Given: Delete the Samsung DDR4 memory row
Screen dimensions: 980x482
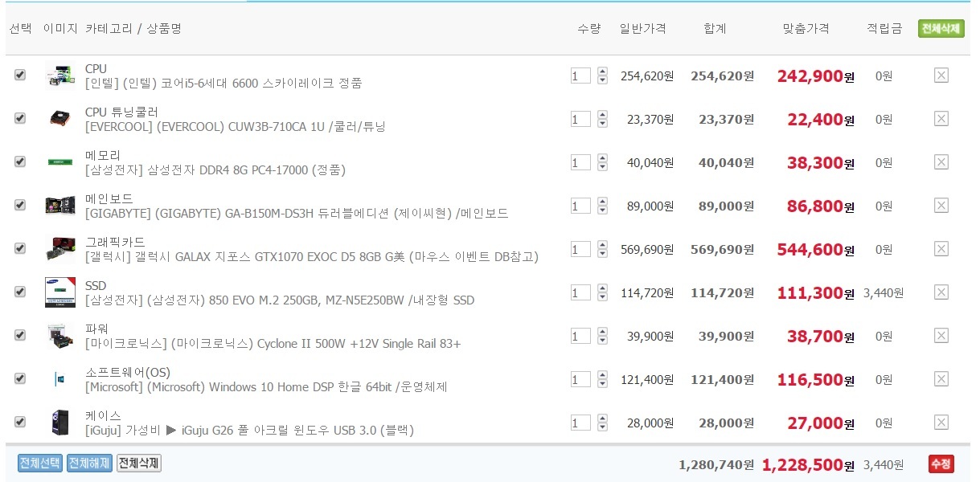Looking at the screenshot, I should click(x=941, y=162).
